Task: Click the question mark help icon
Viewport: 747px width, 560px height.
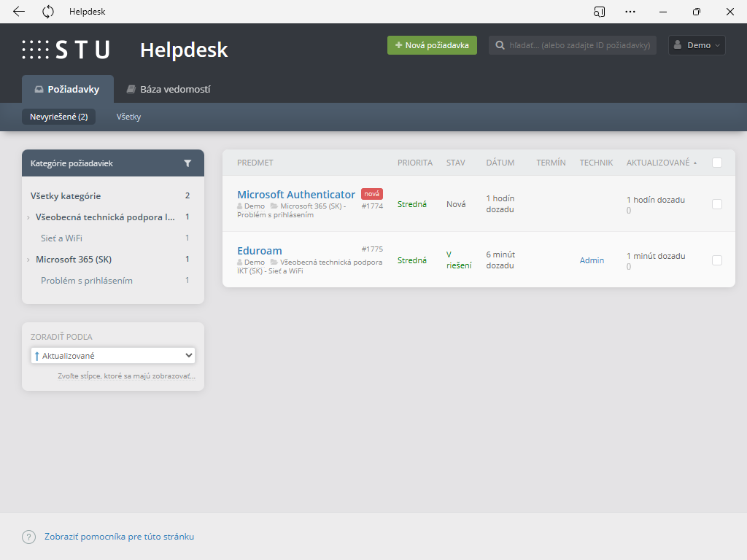Action: (x=29, y=537)
